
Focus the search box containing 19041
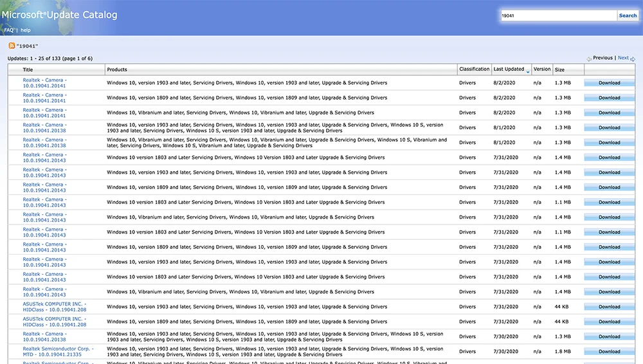(x=557, y=15)
